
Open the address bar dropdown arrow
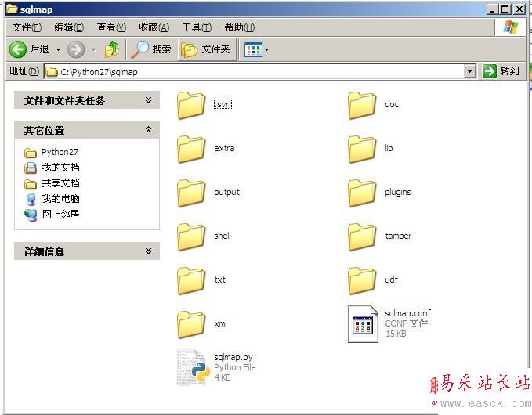click(x=469, y=71)
